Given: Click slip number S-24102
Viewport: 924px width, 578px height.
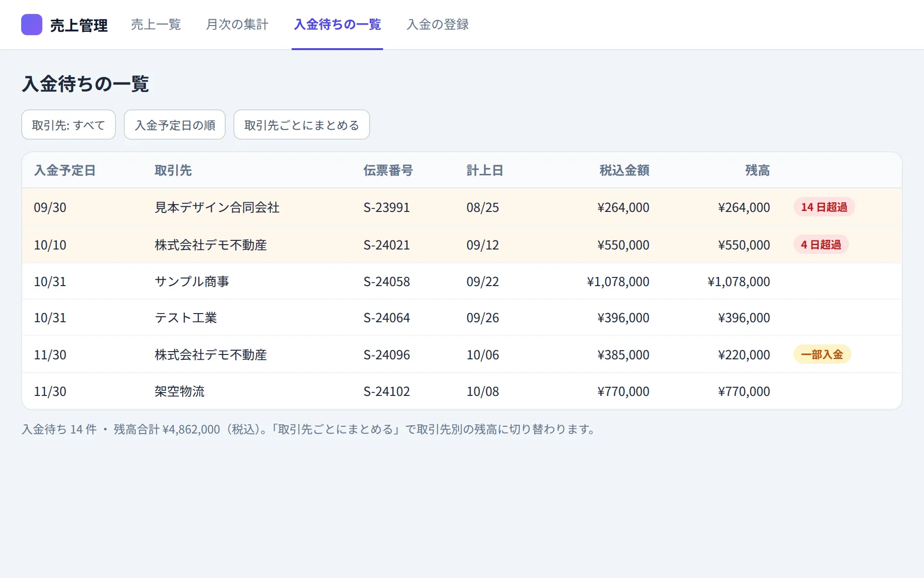Looking at the screenshot, I should pos(386,392).
